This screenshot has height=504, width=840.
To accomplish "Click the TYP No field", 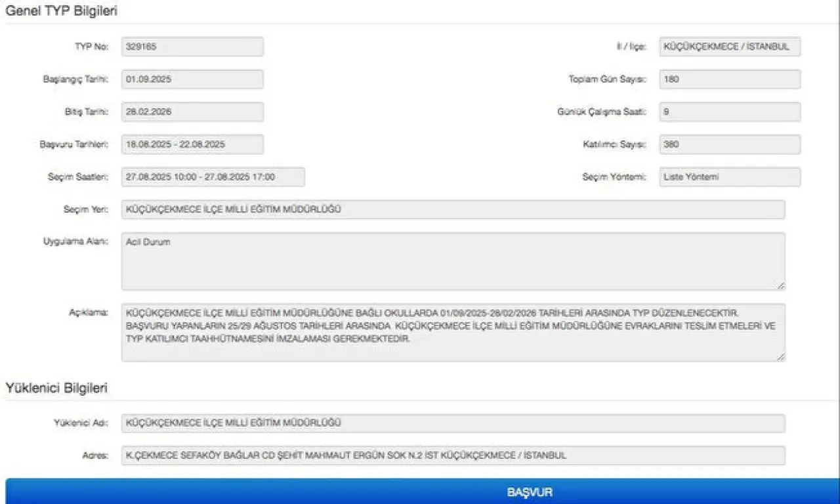I will coord(192,47).
